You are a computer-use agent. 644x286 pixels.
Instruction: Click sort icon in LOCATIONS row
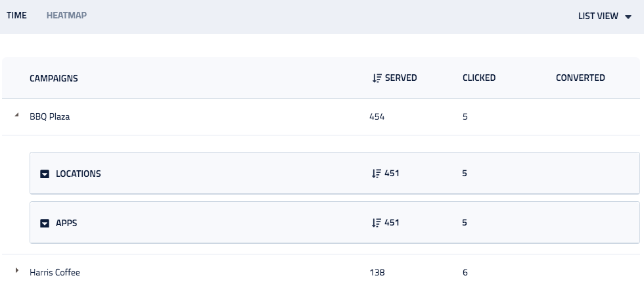point(376,174)
